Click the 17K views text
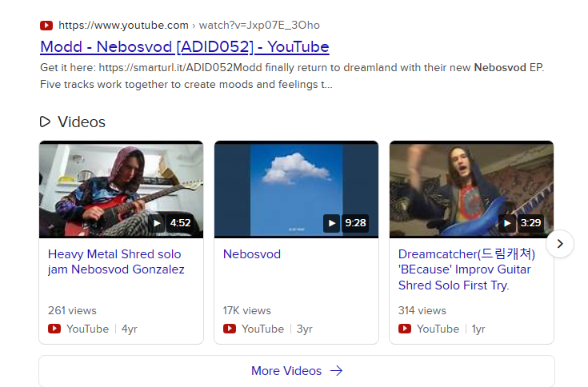This screenshot has width=588, height=387. pyautogui.click(x=246, y=310)
